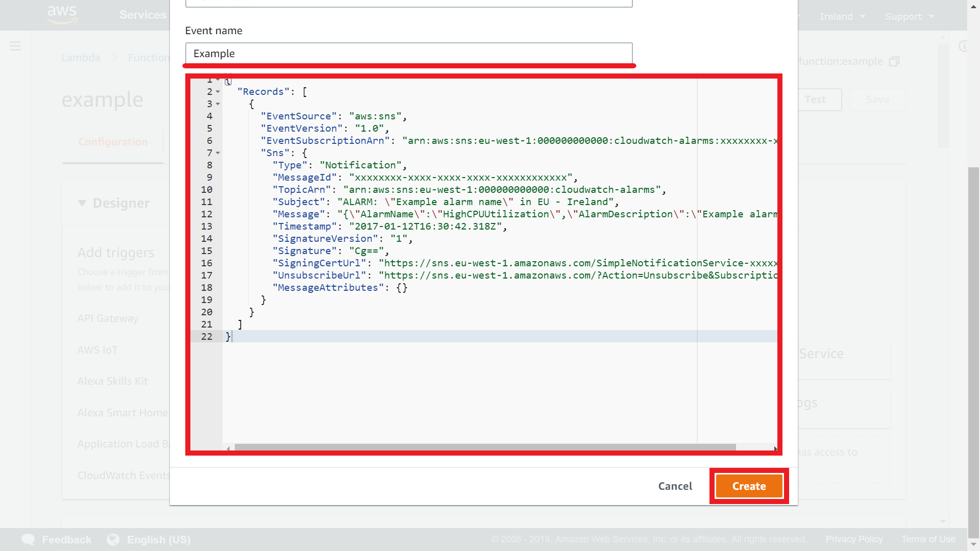The width and height of the screenshot is (980, 551).
Task: Cancel the test event dialog
Action: (x=675, y=486)
